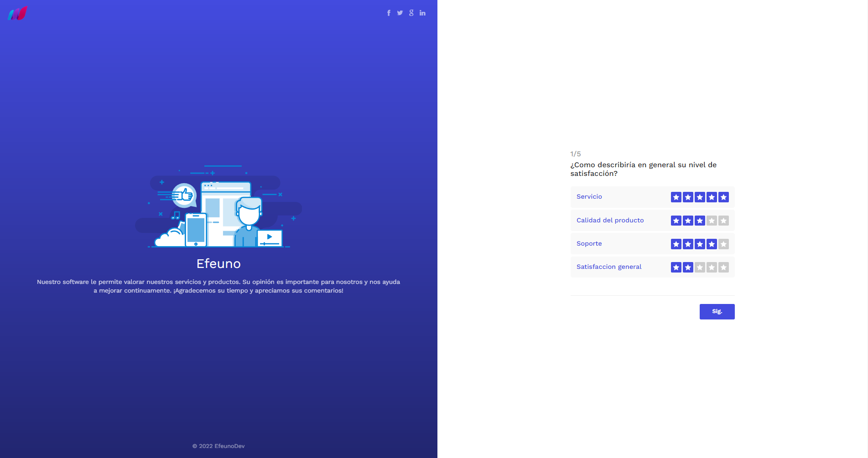Click the satisfaction question text

(x=644, y=169)
